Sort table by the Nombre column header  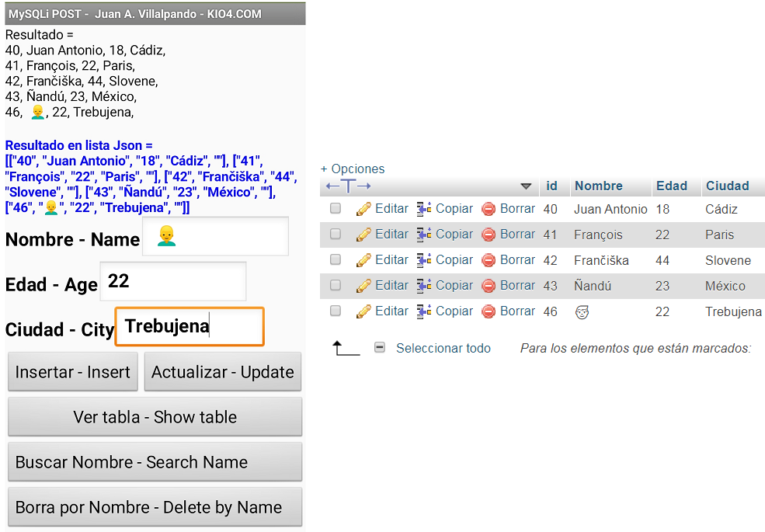[598, 186]
